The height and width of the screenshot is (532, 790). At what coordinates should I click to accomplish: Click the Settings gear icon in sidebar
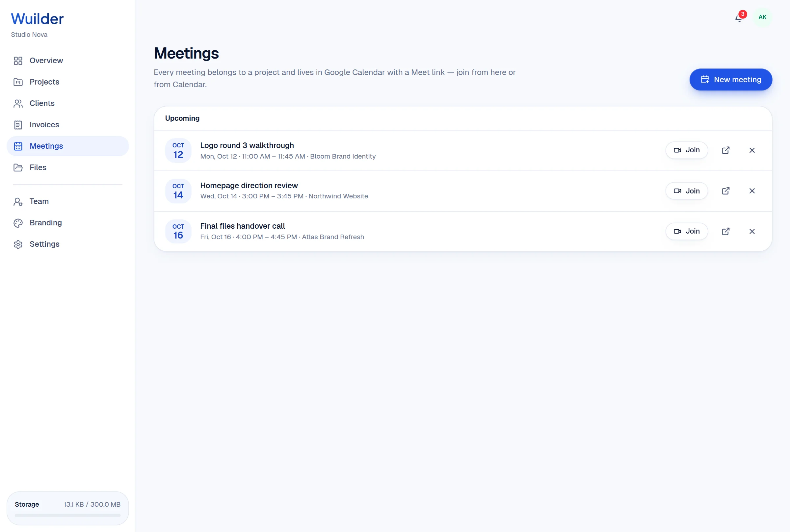[18, 244]
